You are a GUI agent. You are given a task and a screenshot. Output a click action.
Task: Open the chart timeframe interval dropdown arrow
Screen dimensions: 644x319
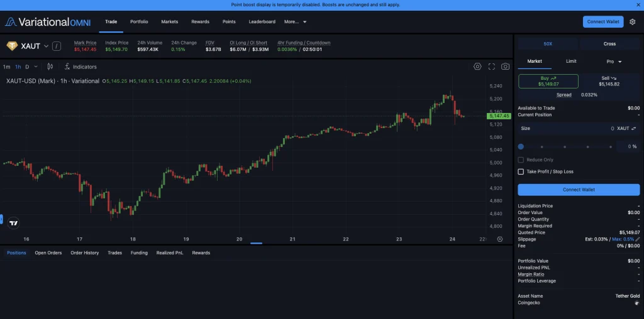pyautogui.click(x=36, y=67)
